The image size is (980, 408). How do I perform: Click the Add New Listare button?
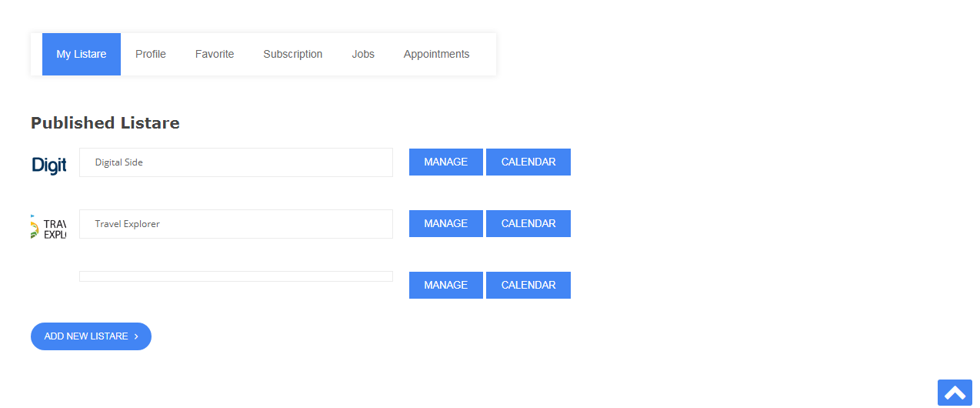[x=91, y=336]
